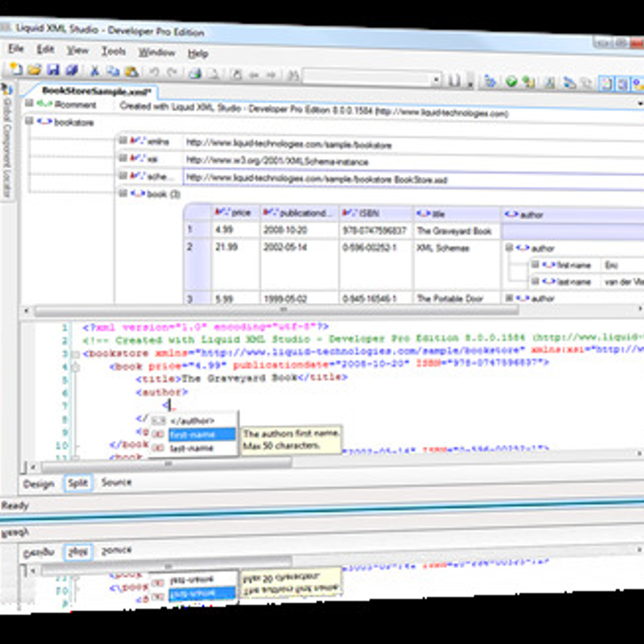Click the ISBN column header

tap(376, 213)
